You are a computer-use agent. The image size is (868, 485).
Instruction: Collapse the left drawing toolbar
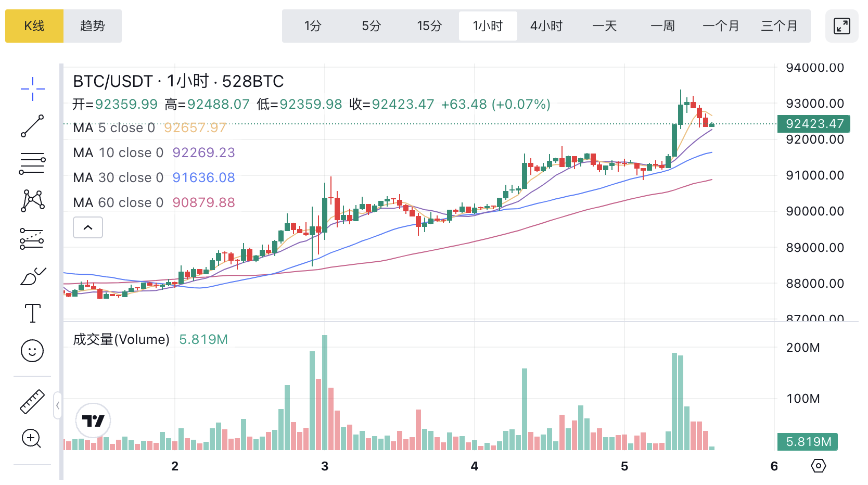[57, 405]
